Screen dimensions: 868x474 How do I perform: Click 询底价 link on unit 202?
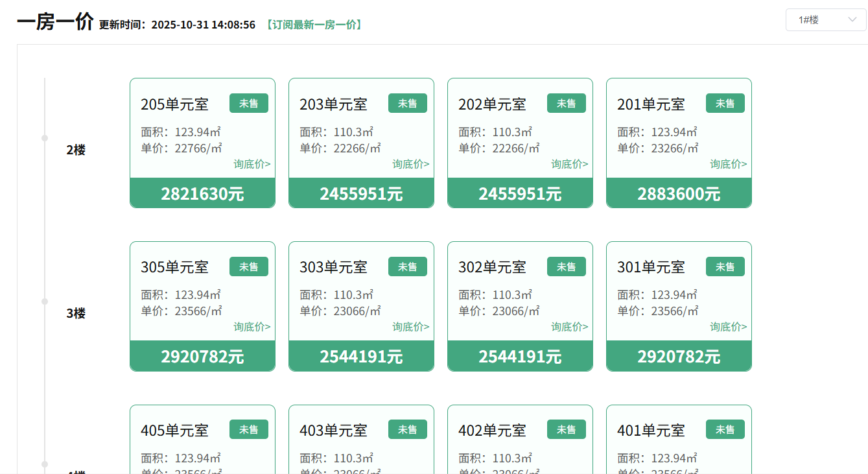tap(570, 164)
